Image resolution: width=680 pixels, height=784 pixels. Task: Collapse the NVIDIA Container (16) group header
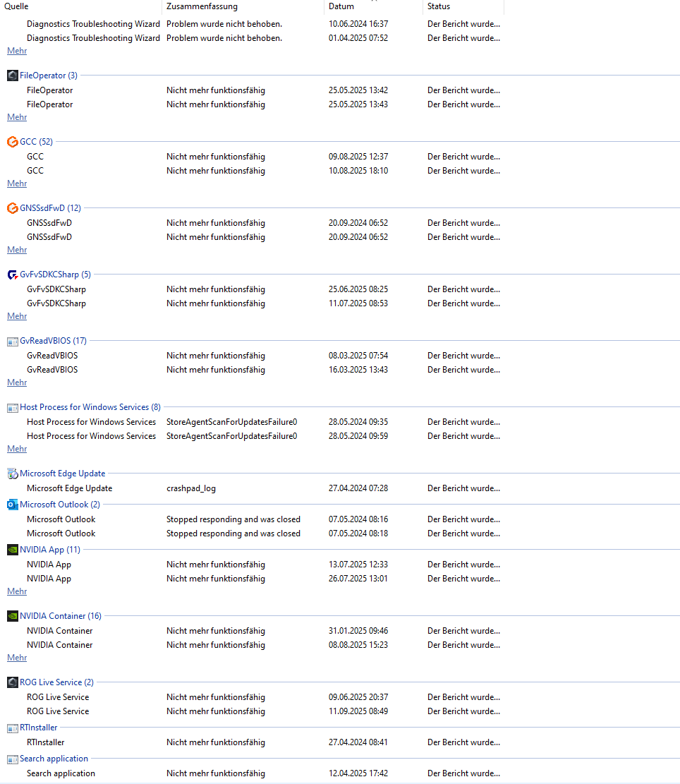61,616
